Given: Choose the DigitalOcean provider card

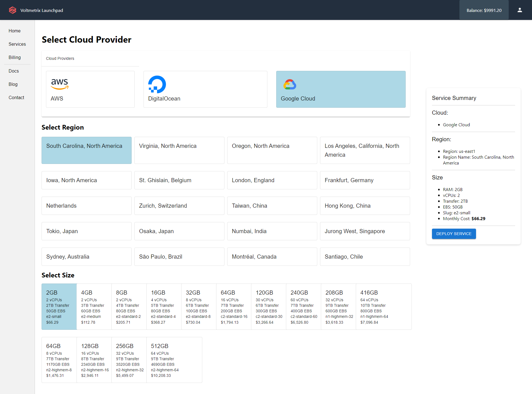Looking at the screenshot, I should (x=205, y=89).
